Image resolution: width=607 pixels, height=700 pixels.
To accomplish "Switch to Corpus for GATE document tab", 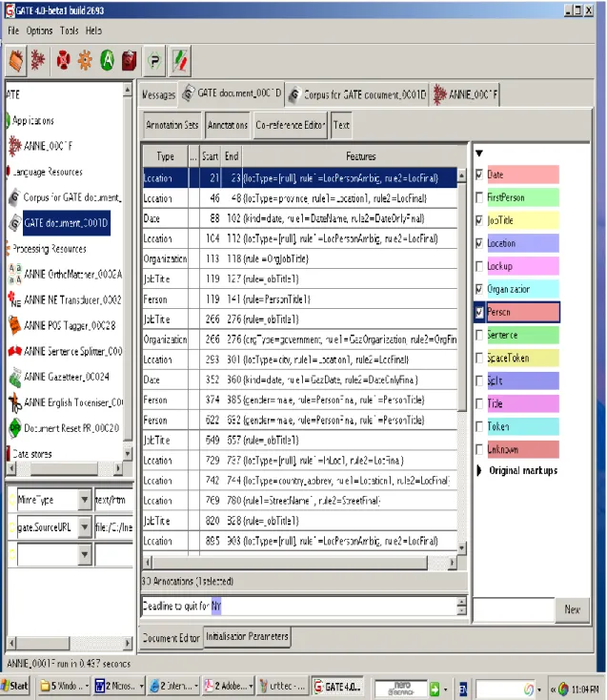I will click(x=356, y=94).
